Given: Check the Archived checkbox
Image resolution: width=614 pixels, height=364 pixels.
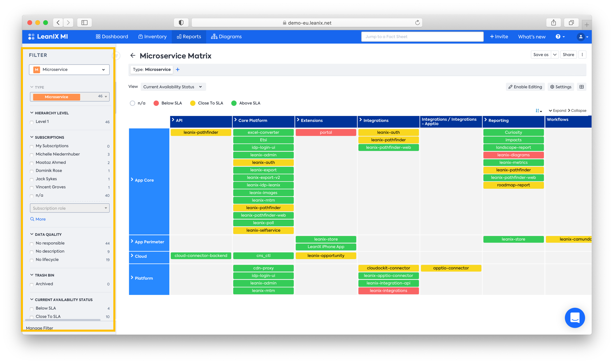Looking at the screenshot, I should point(32,284).
